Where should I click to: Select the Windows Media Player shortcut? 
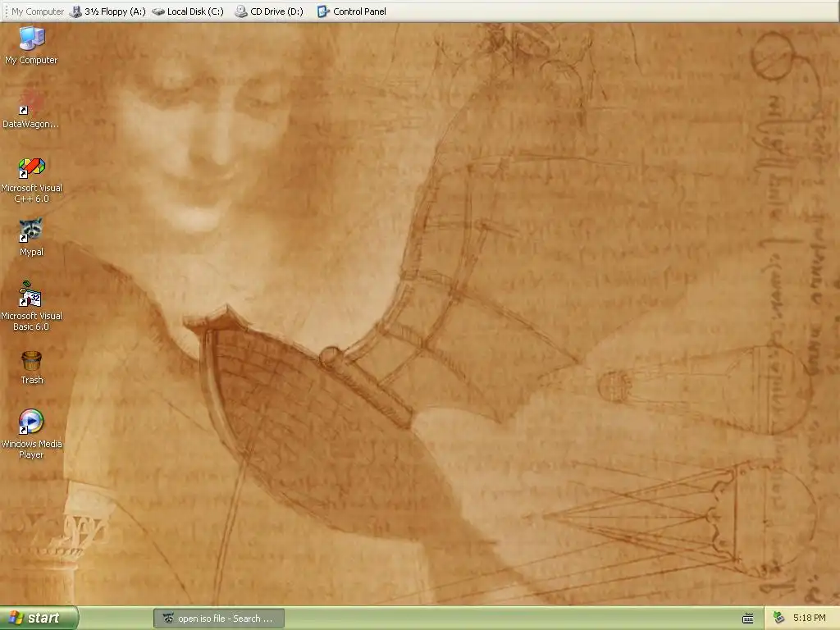pos(32,434)
